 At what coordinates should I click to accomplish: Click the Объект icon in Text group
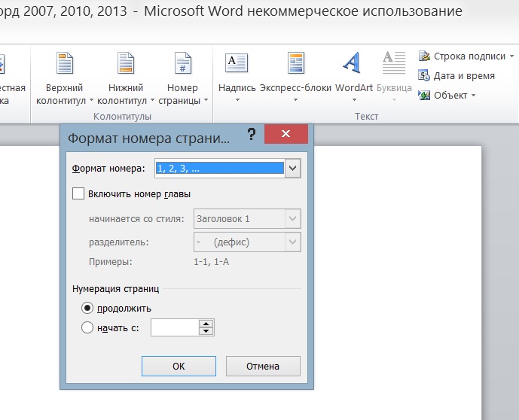[424, 96]
